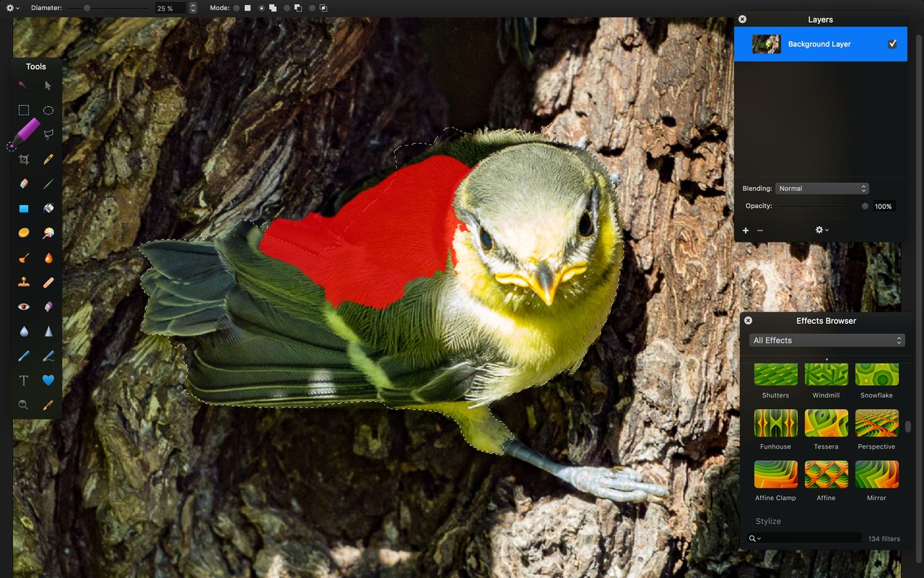This screenshot has height=578, width=924.
Task: Close the Layers panel
Action: [742, 20]
